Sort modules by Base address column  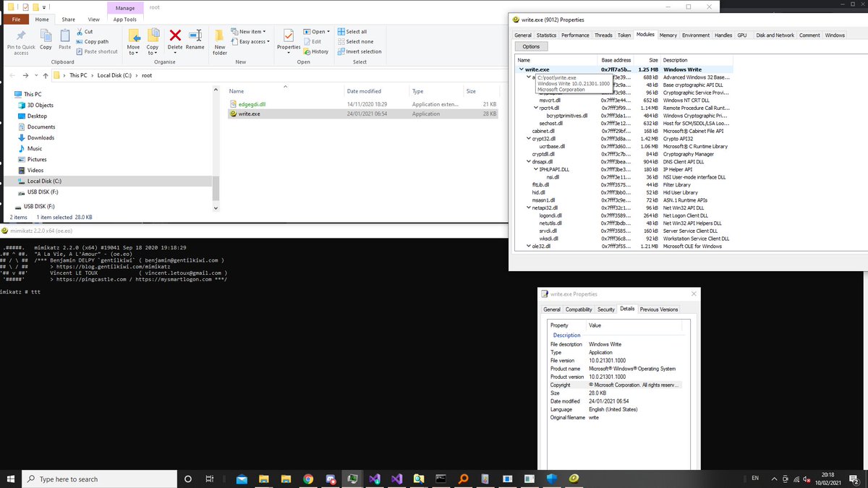pyautogui.click(x=617, y=60)
